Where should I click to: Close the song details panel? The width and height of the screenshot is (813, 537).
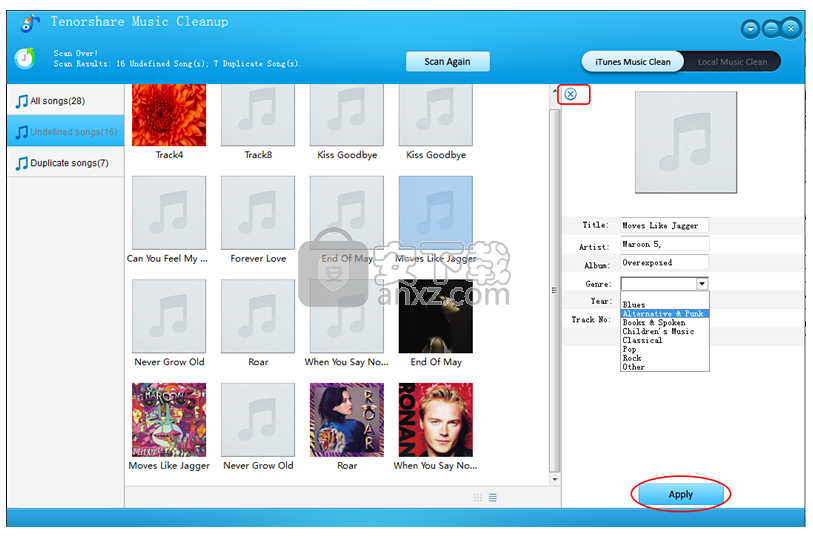pos(570,94)
